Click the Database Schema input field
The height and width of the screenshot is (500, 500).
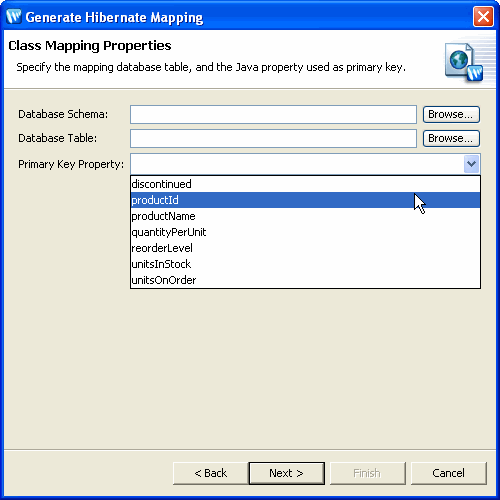click(273, 114)
